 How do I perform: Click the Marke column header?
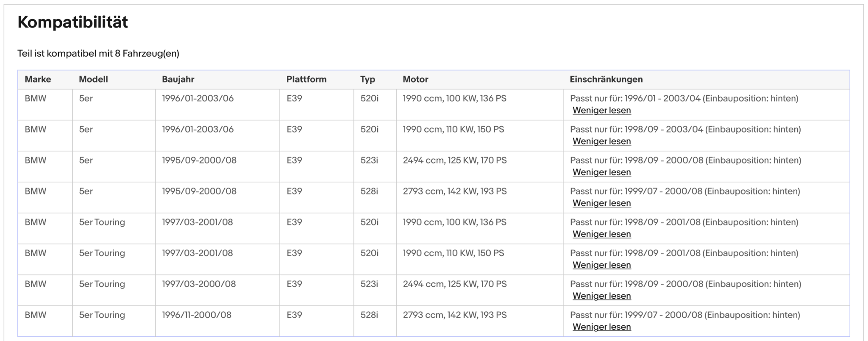[38, 79]
